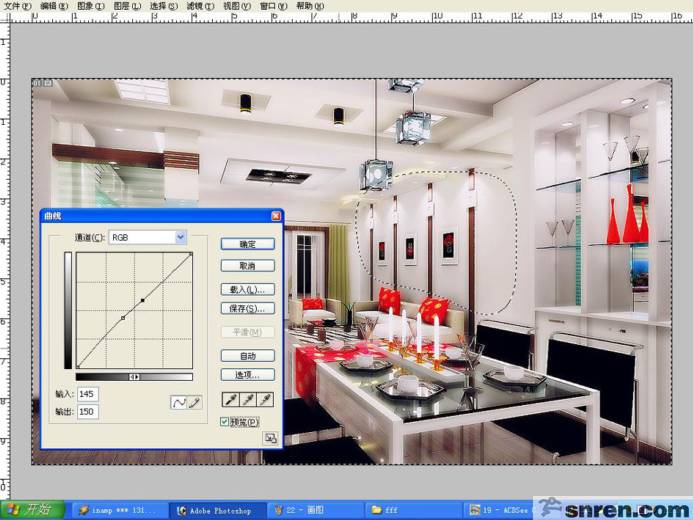Click the 自动 auto button
693x520 pixels.
248,356
